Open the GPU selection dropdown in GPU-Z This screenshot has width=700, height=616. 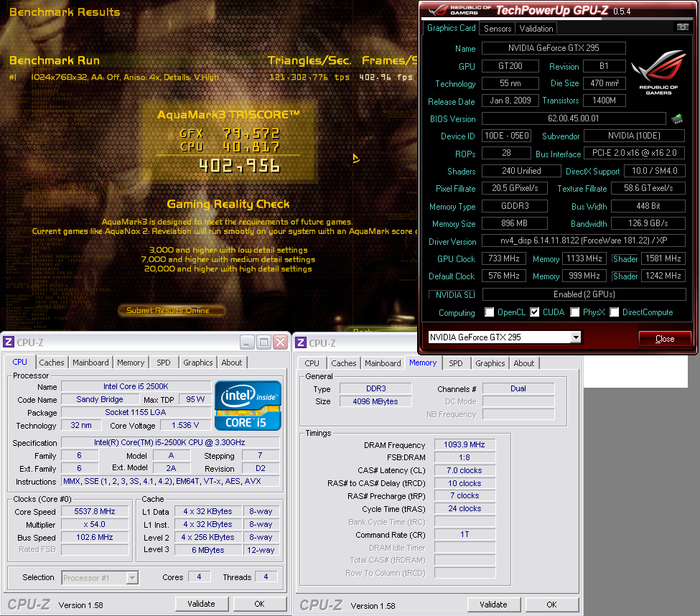pyautogui.click(x=576, y=337)
